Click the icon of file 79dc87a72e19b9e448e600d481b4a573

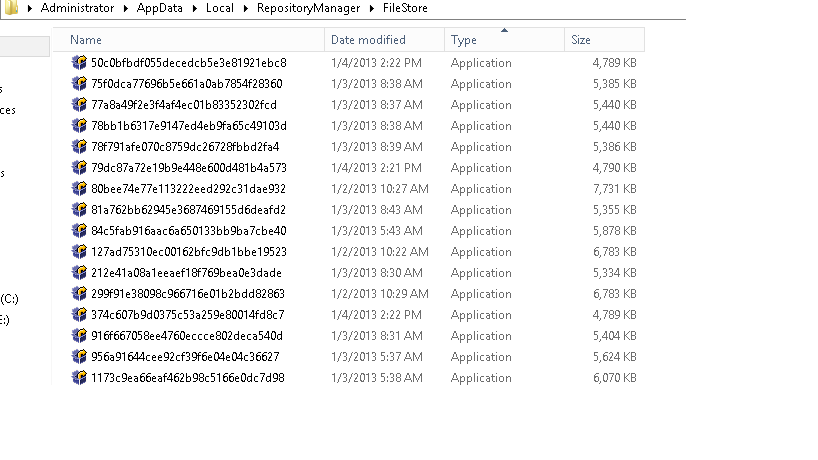coord(79,167)
